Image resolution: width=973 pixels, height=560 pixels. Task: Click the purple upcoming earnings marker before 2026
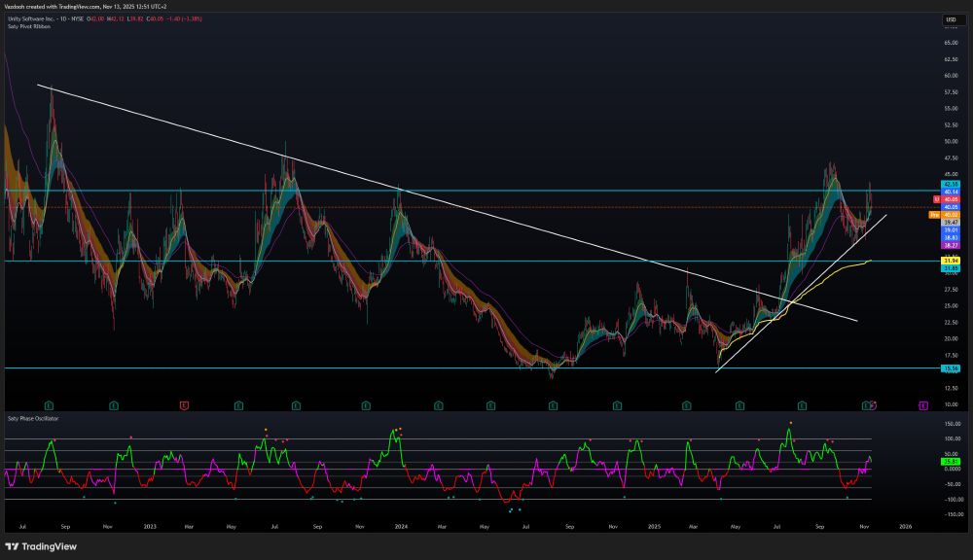pos(923,405)
